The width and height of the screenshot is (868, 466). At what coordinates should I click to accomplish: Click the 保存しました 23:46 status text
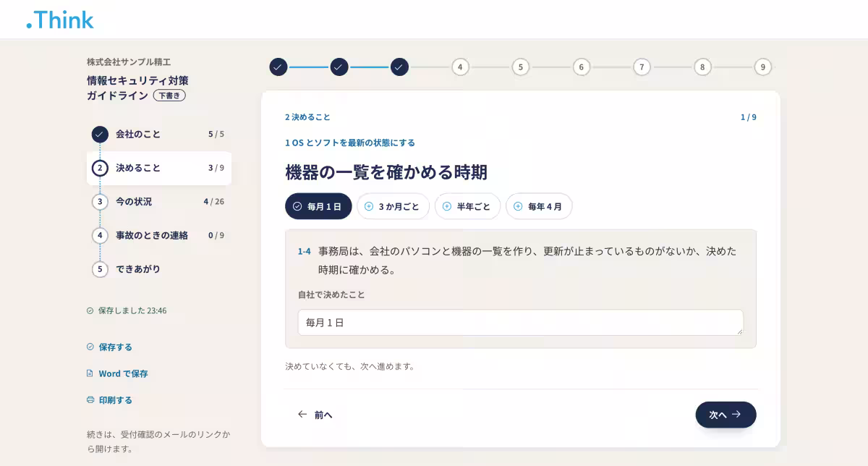(132, 310)
